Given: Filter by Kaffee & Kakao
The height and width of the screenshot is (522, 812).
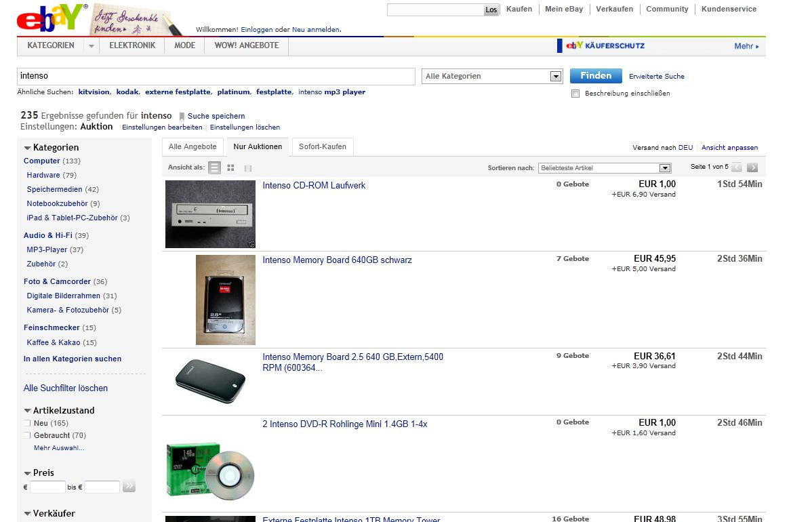Looking at the screenshot, I should pos(54,342).
